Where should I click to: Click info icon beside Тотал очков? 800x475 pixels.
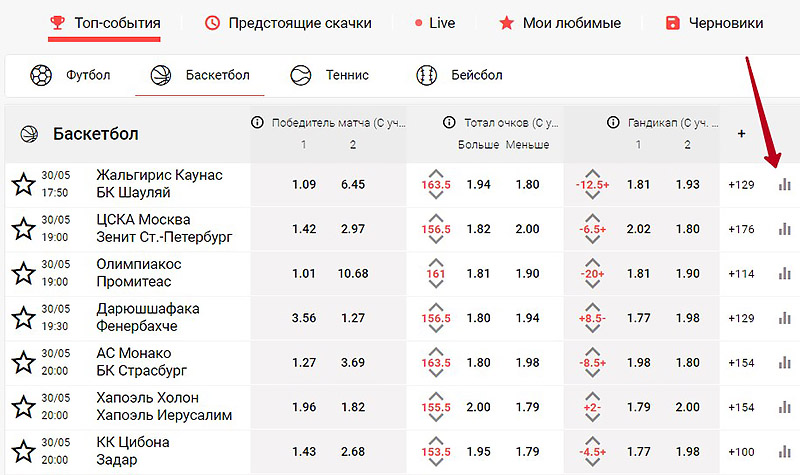pyautogui.click(x=450, y=123)
